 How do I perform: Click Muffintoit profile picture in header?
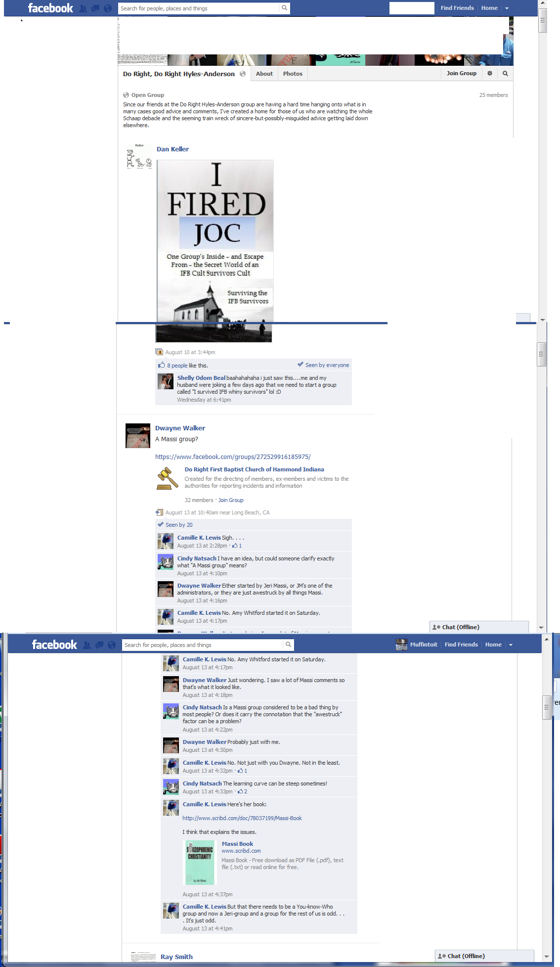click(x=402, y=645)
